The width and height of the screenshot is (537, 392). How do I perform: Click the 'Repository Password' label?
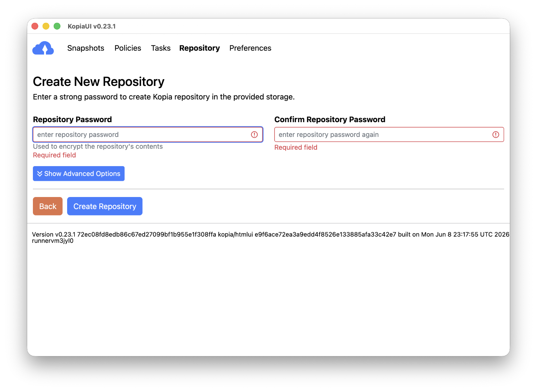tap(72, 119)
